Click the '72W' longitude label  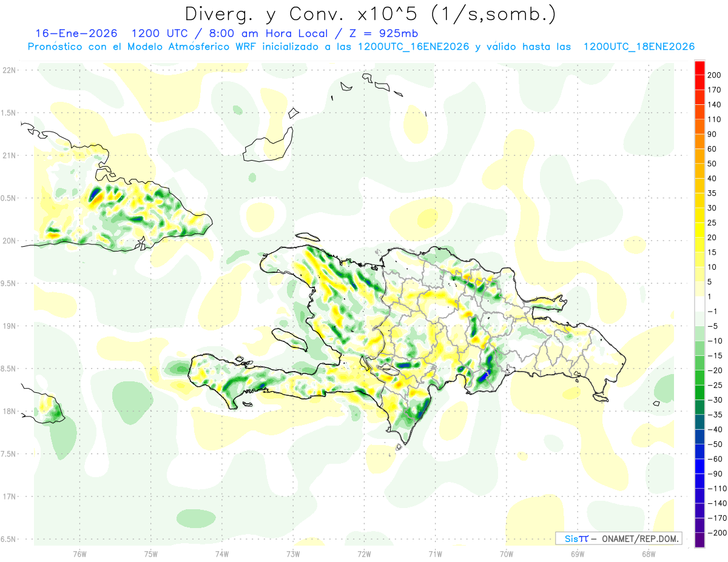[x=364, y=554]
